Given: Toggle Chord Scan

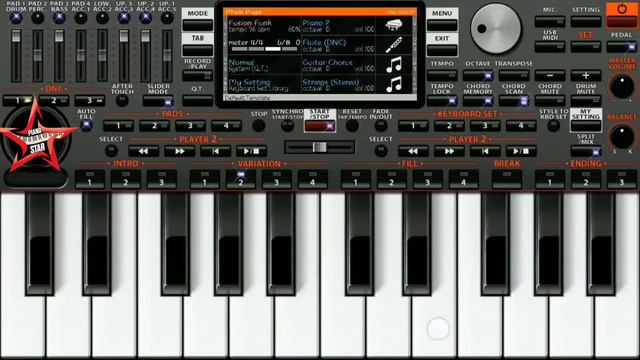Looking at the screenshot, I should click(514, 100).
